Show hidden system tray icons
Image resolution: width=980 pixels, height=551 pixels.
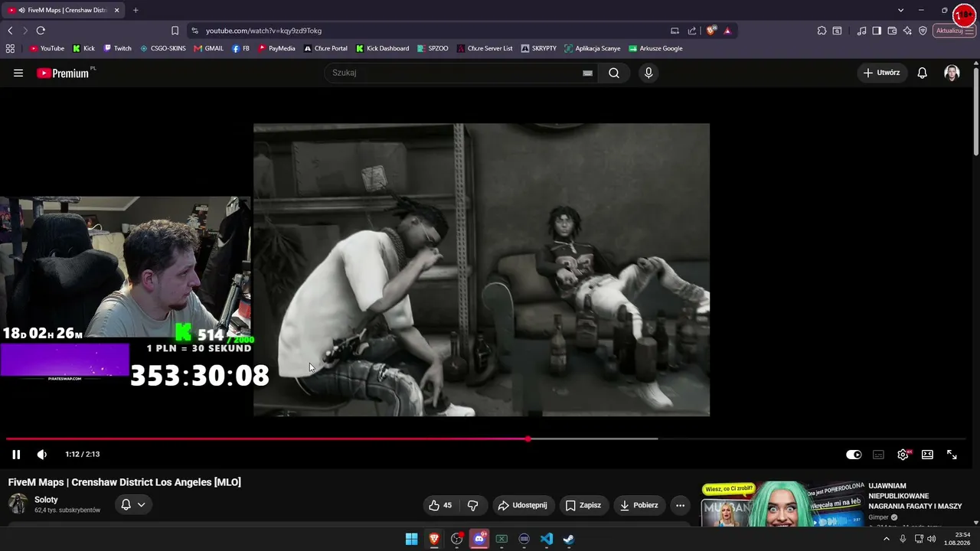click(887, 539)
